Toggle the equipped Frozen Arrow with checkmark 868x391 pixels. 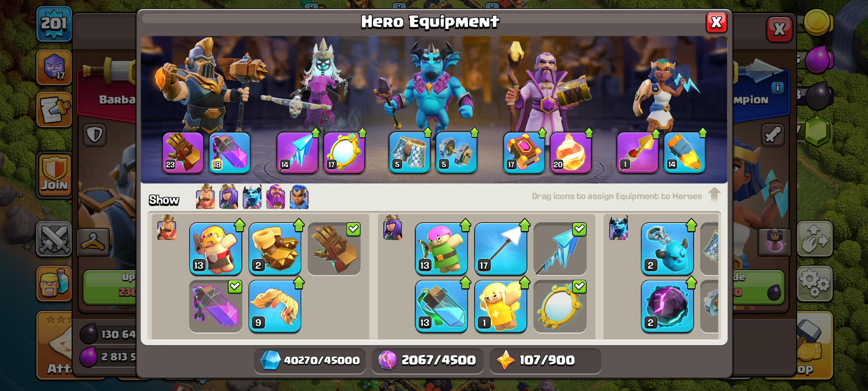click(x=560, y=249)
